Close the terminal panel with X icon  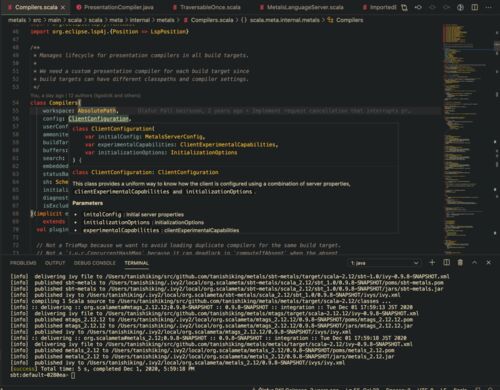pos(489,263)
